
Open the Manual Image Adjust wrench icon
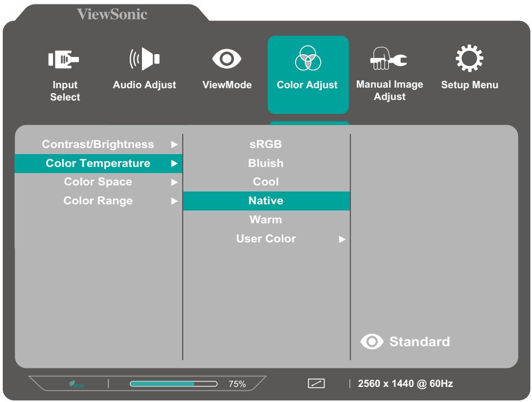[x=388, y=59]
